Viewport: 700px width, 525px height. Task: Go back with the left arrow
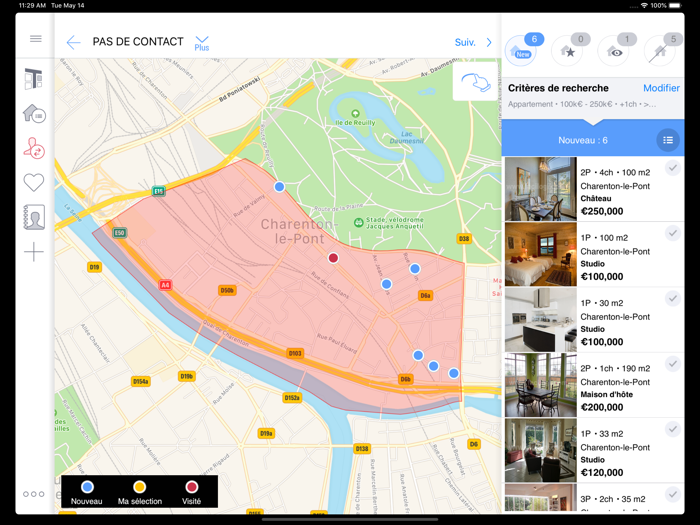[73, 42]
